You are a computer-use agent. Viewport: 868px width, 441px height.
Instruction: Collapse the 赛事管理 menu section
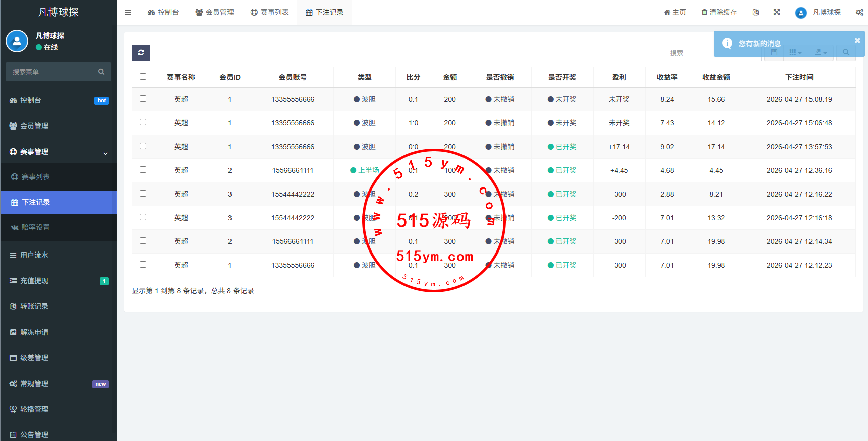(59, 152)
